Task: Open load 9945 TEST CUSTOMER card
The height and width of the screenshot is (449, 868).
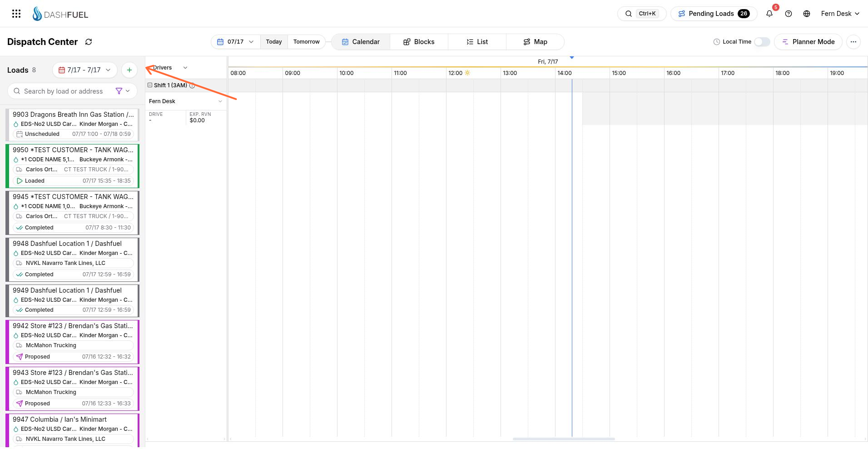Action: click(x=73, y=213)
